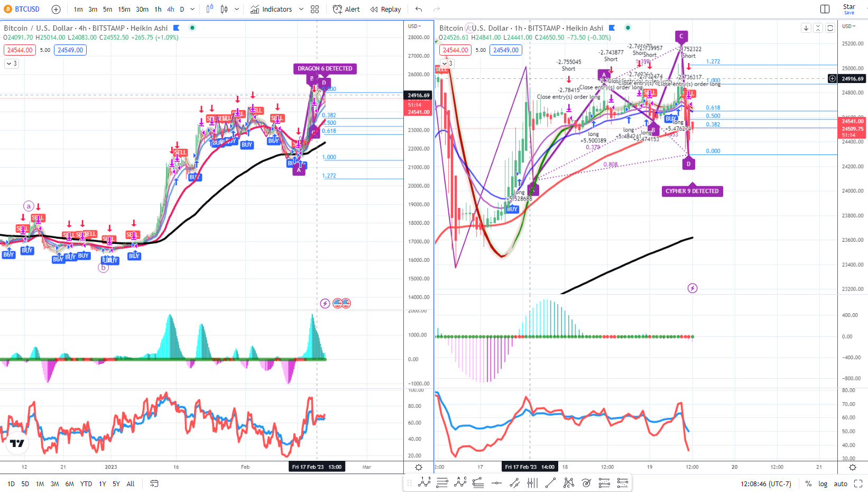Open chart settings gear on 1h chart axis
Screen dimensions: 868x492
coord(853,467)
